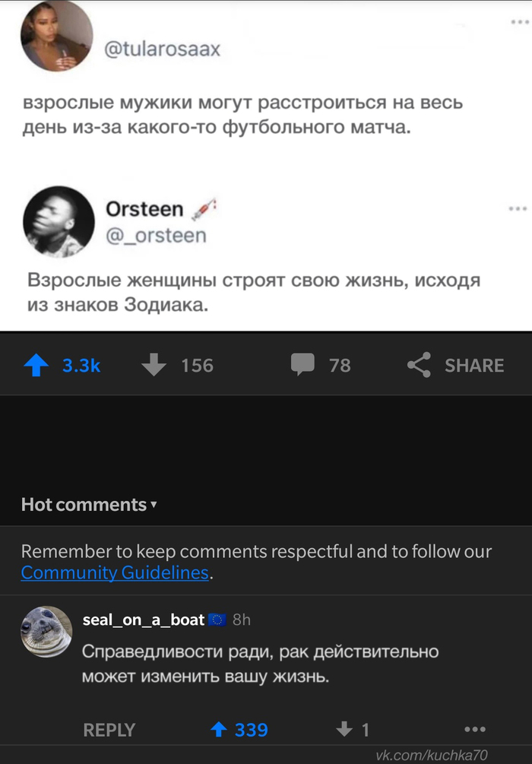Click REPLY under seal_on_a_boat's comment
This screenshot has height=764, width=532.
pos(109,730)
